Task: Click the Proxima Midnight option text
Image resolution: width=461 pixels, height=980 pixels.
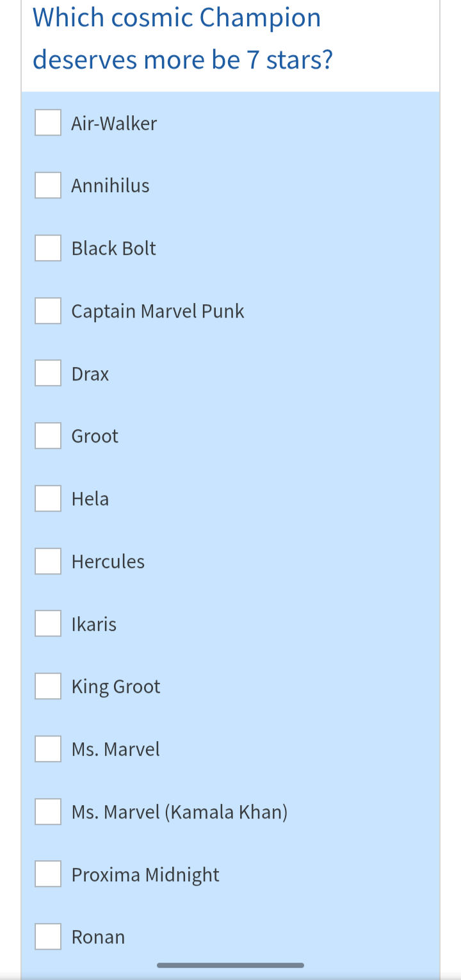Action: (145, 875)
